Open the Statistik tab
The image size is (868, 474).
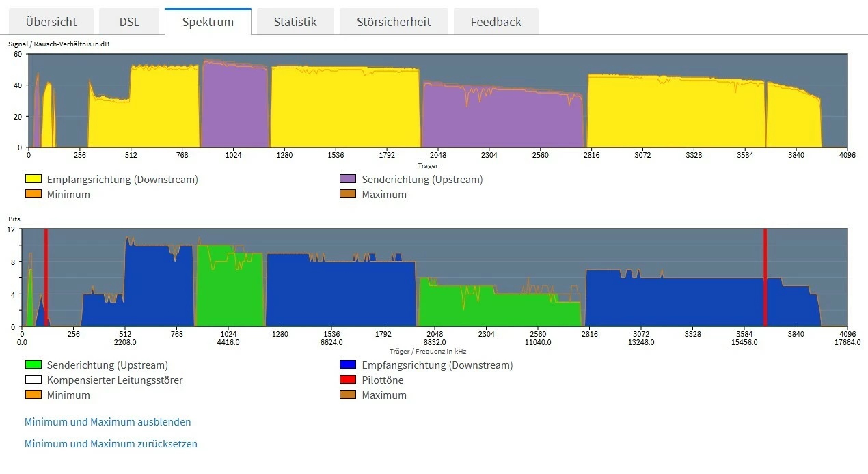coord(295,21)
